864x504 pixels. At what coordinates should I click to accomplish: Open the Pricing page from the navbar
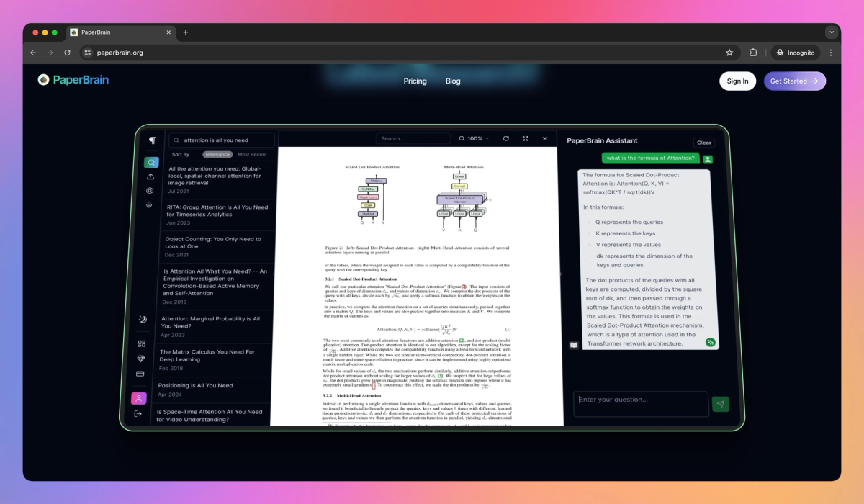point(415,81)
